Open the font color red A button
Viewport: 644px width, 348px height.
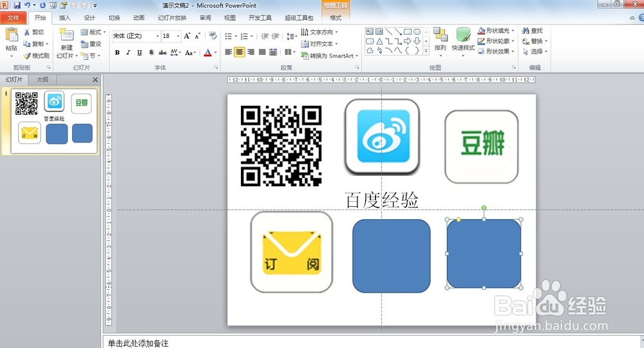(x=208, y=53)
